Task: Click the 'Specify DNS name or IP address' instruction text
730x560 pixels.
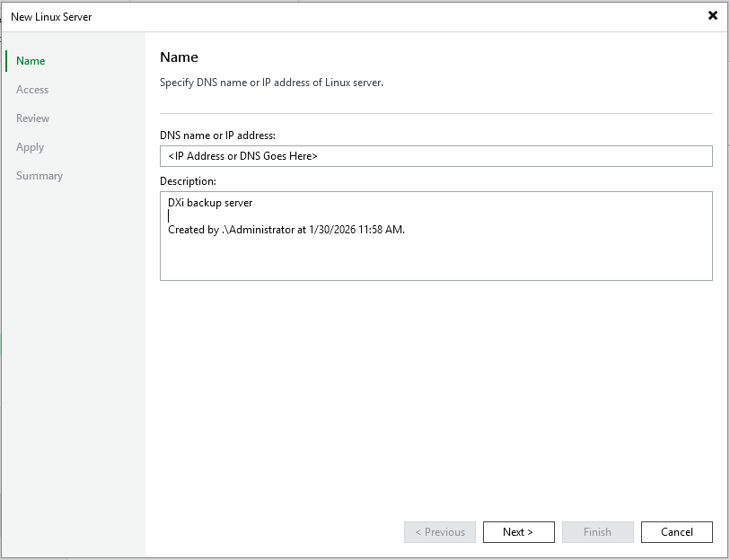Action: [271, 83]
